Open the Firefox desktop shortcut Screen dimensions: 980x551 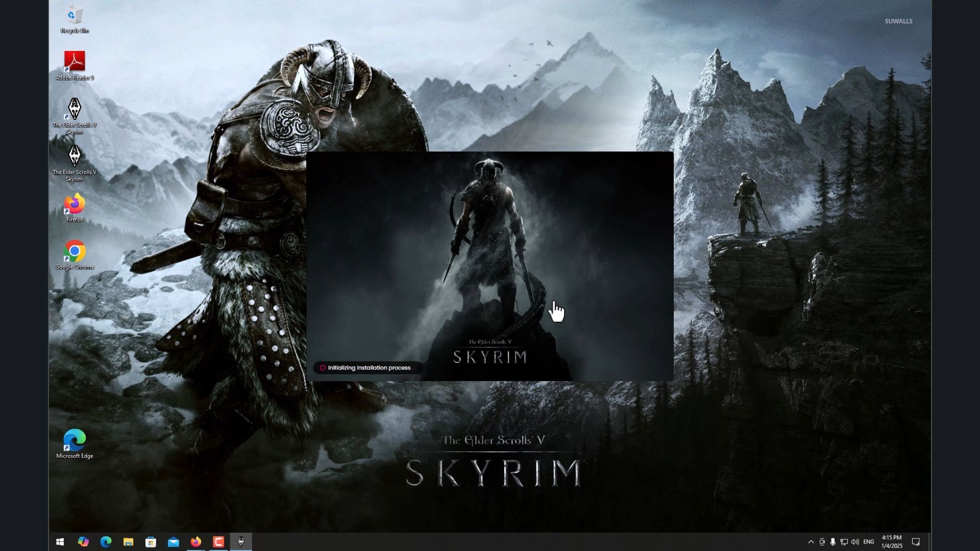75,208
